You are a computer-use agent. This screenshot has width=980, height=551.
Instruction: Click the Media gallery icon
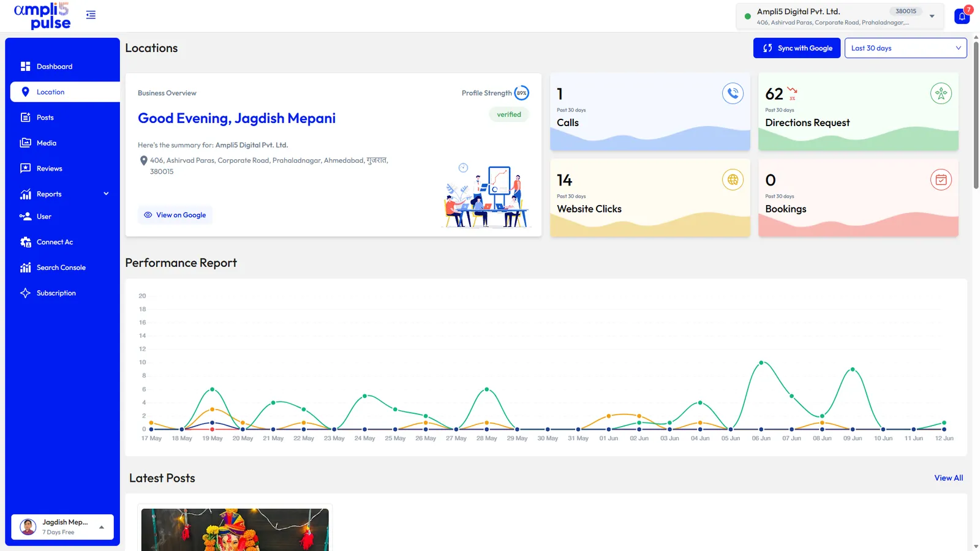click(x=25, y=143)
